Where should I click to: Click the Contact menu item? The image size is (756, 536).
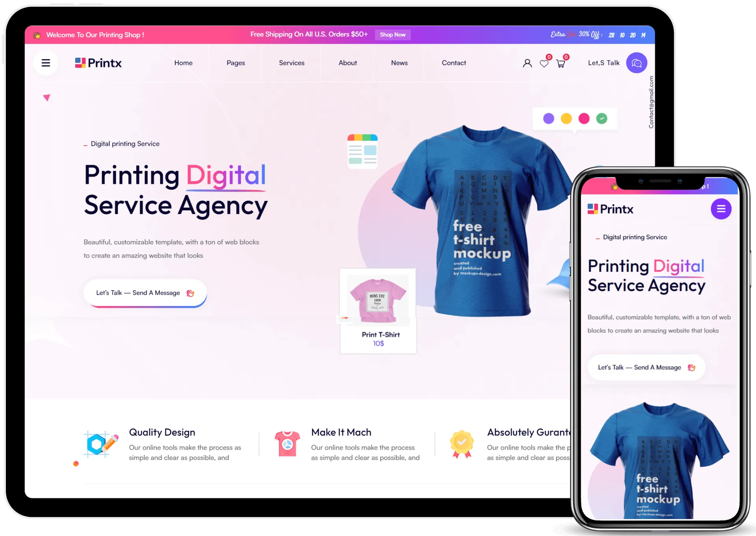(454, 63)
